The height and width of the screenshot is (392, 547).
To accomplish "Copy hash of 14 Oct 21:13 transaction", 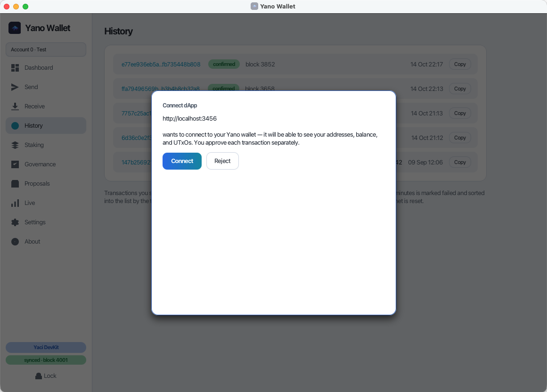I will [x=460, y=113].
